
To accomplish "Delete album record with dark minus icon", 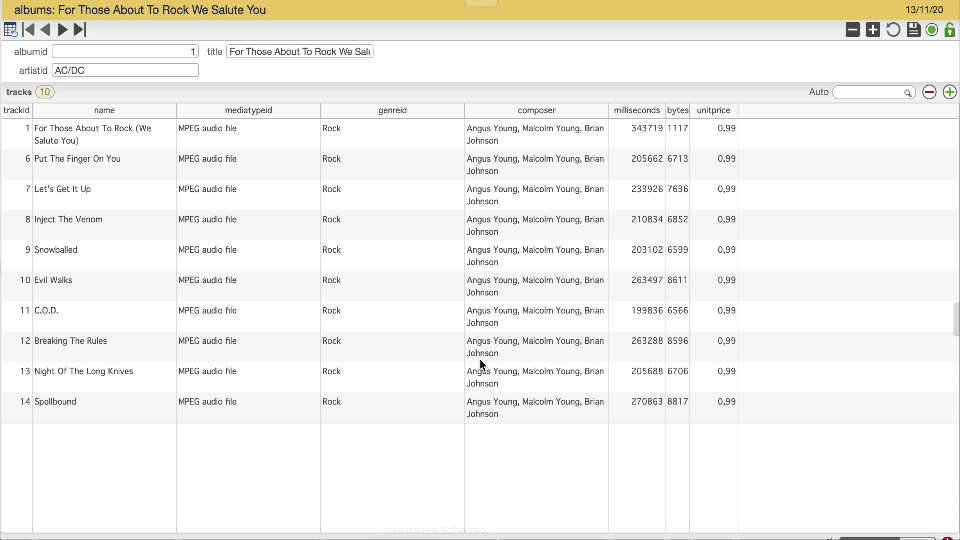I will (853, 29).
